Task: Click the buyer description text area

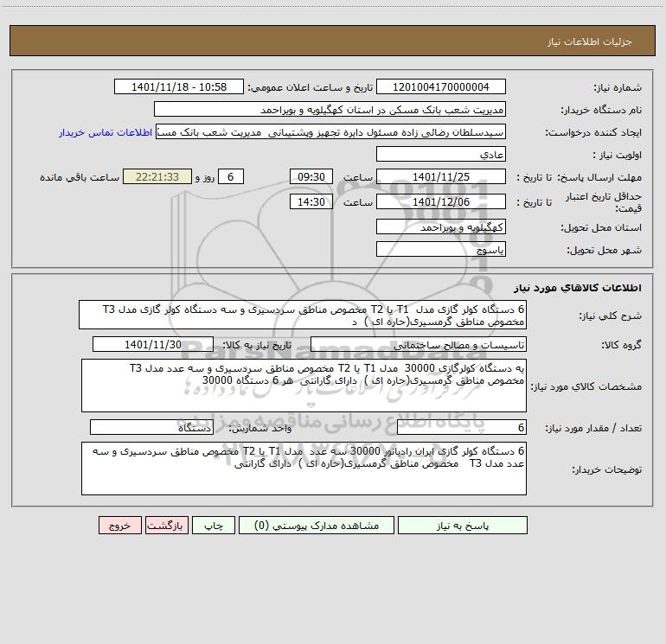Action: 304,469
